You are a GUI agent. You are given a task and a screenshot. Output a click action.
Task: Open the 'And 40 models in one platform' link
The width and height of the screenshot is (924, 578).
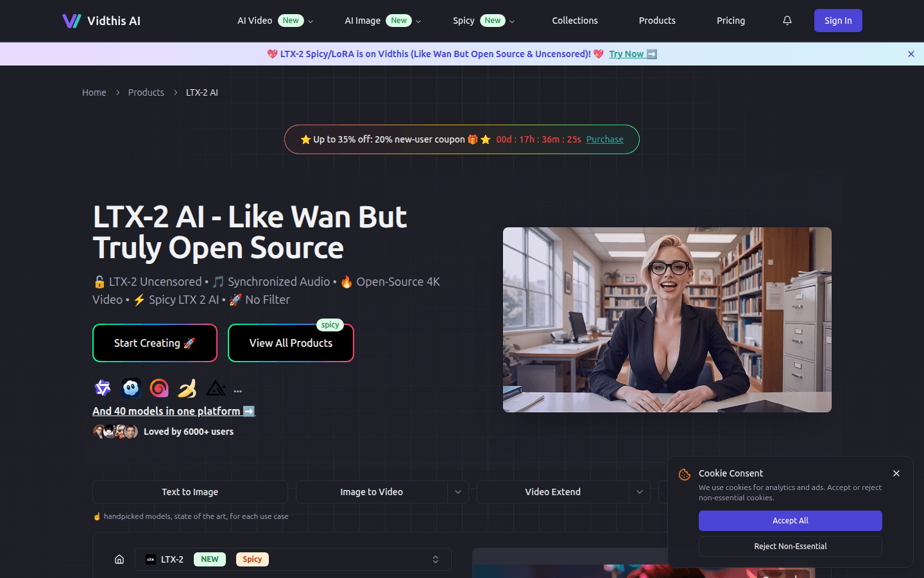click(x=174, y=411)
